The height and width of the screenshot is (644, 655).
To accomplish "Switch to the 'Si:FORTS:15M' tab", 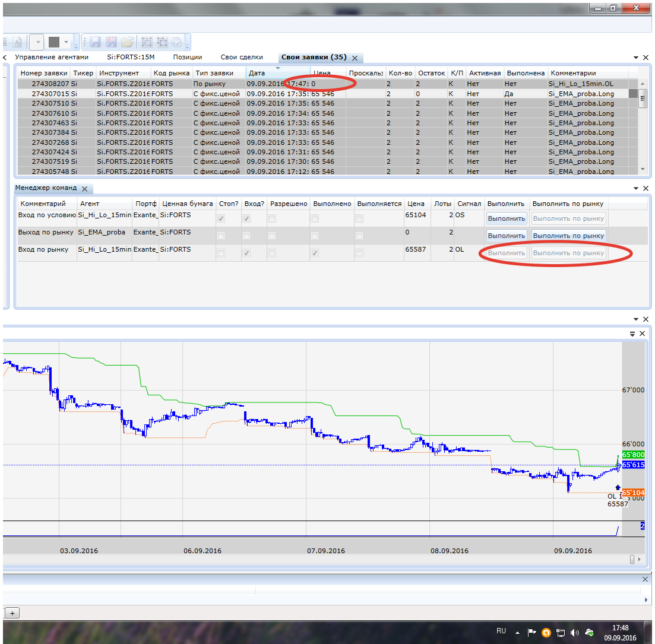I will pyautogui.click(x=131, y=57).
